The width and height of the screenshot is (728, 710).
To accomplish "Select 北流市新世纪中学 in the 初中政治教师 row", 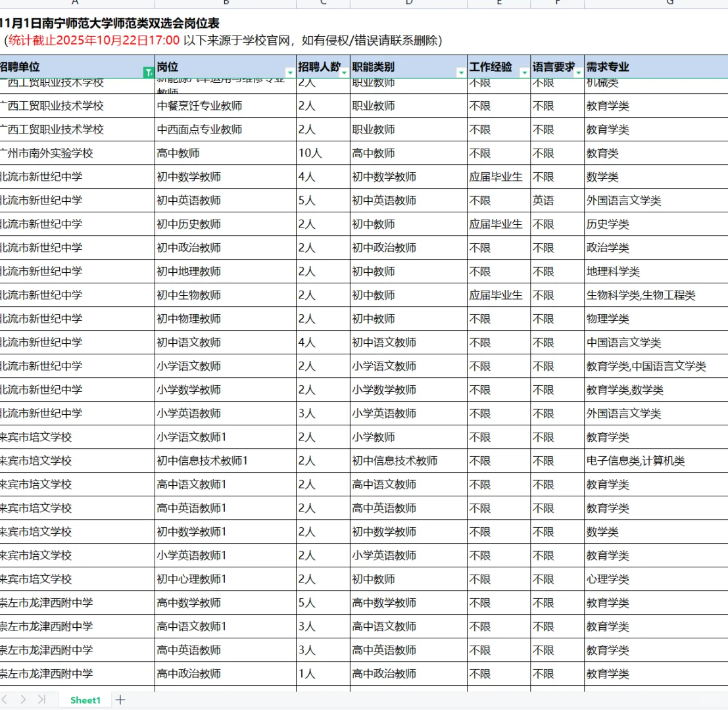I will [x=77, y=248].
